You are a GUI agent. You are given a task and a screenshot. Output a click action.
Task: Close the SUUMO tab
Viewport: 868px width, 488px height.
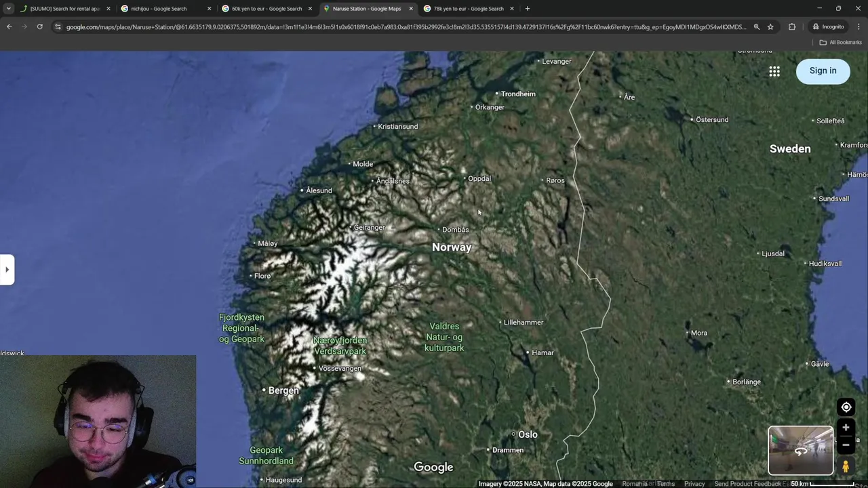pos(108,9)
